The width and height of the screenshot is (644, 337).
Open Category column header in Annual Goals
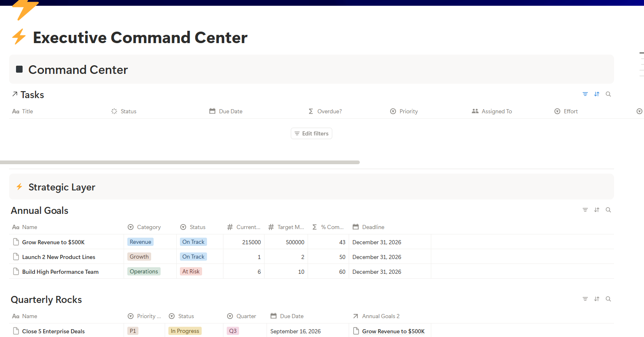click(x=144, y=227)
